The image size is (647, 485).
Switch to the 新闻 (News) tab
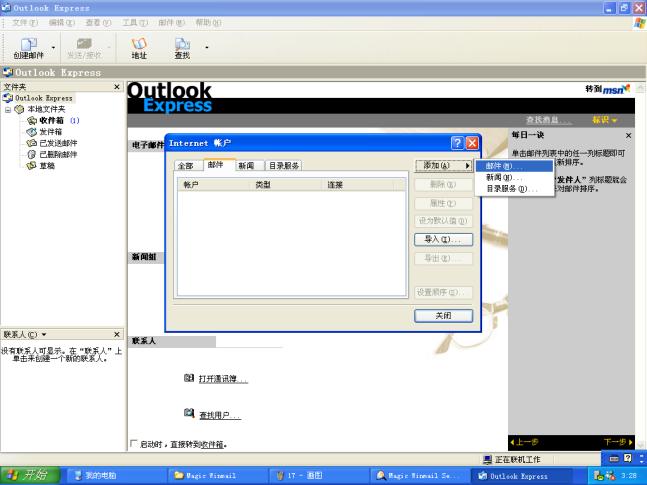(245, 165)
